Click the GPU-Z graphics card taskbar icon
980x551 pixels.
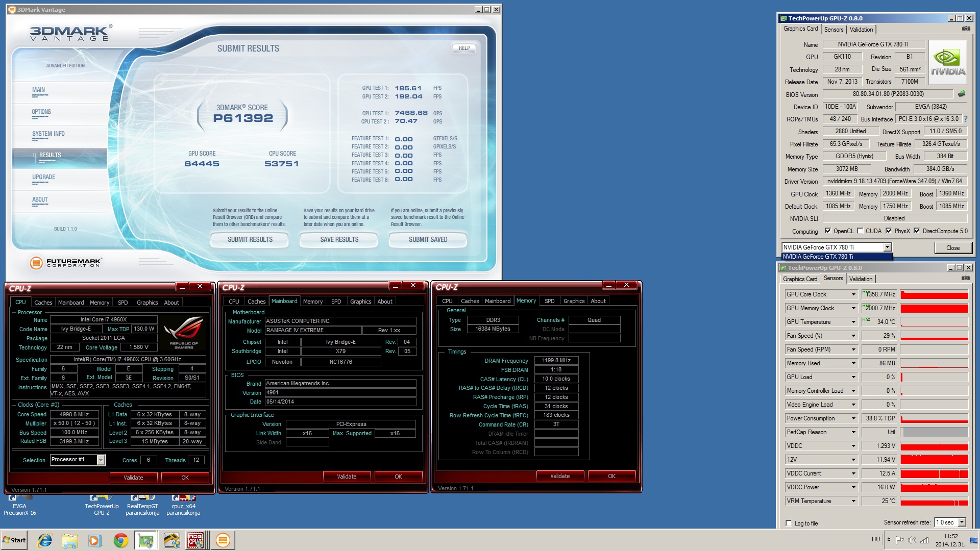(x=146, y=540)
